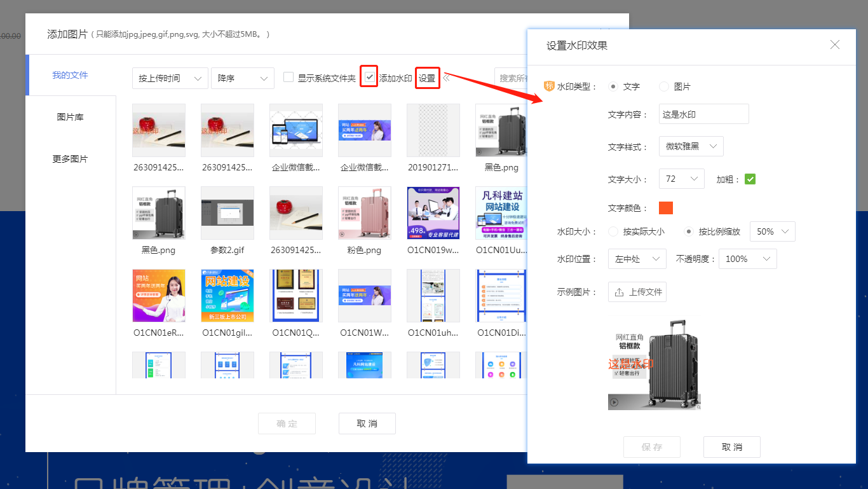Select the 201901271... transparent thumbnail
Image resolution: width=868 pixels, height=489 pixels.
coord(433,130)
